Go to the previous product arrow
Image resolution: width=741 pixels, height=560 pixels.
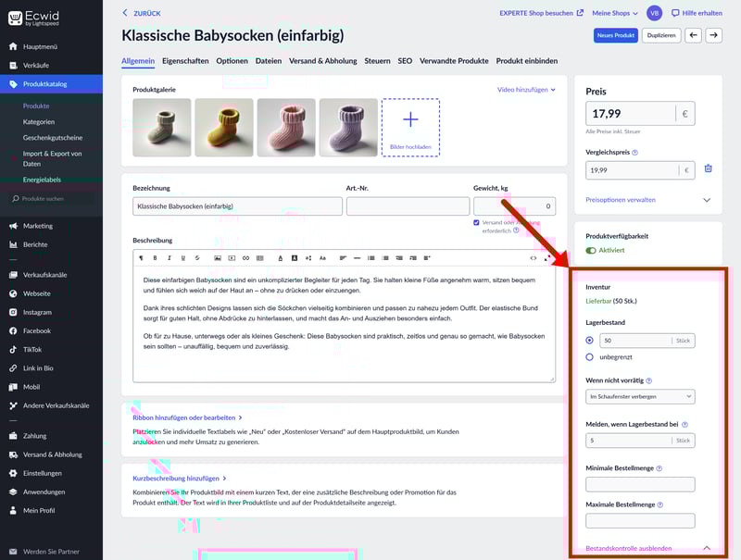[x=693, y=35]
